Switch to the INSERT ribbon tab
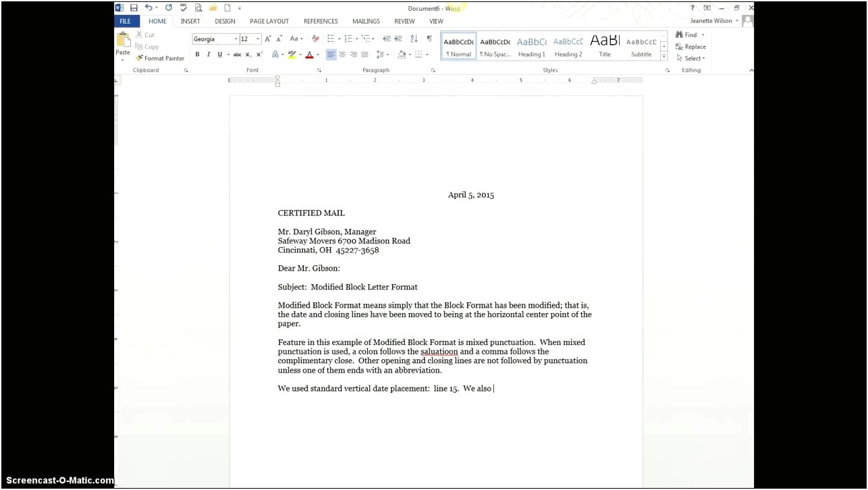Image resolution: width=868 pixels, height=490 pixels. point(190,22)
